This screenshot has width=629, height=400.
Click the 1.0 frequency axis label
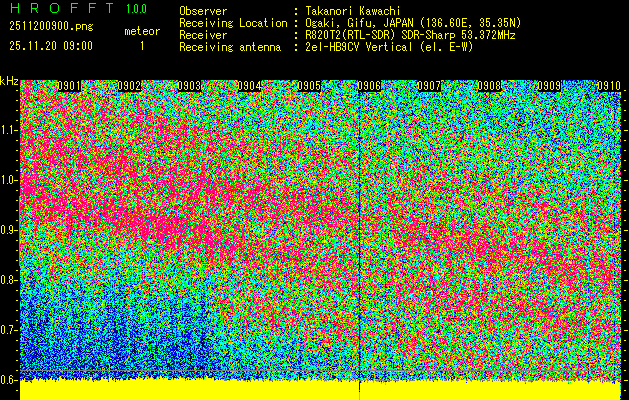(x=9, y=181)
